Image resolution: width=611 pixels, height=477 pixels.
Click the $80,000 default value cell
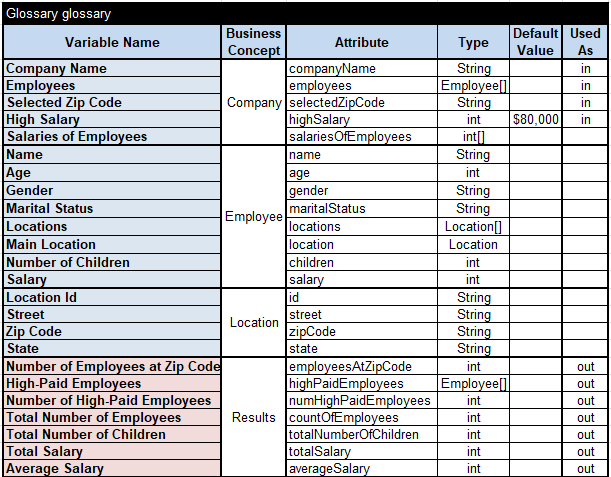pos(535,120)
